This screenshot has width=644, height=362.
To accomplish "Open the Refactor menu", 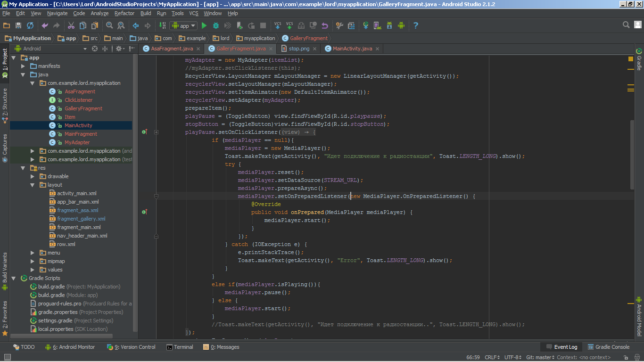I will coord(124,13).
